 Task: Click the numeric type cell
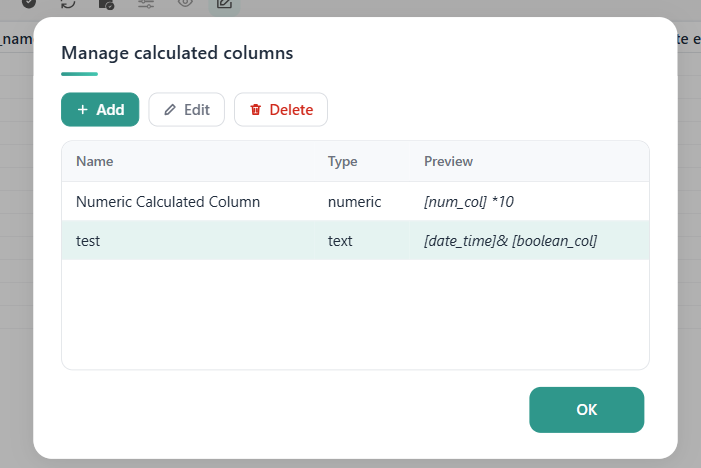(x=355, y=202)
